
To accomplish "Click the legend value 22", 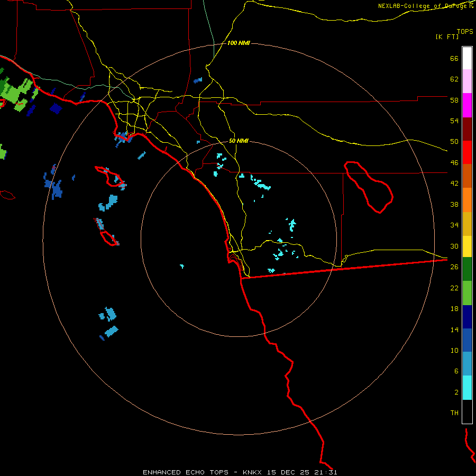I will 454,288.
